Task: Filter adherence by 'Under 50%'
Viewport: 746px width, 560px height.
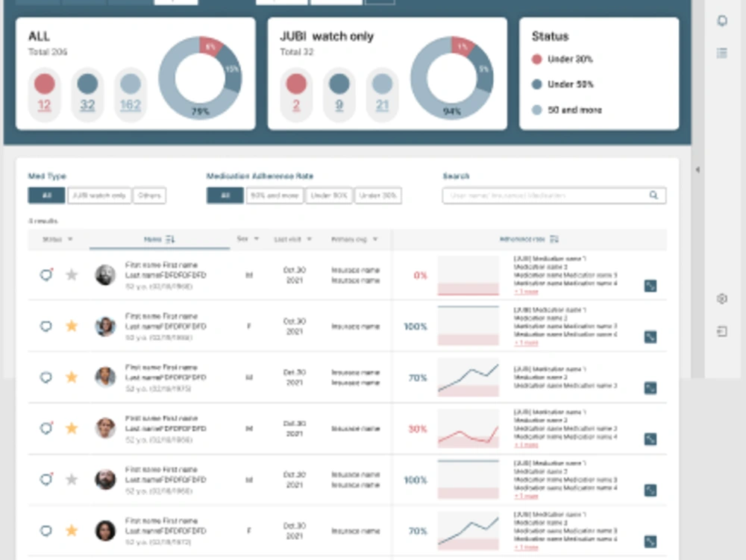Action: (329, 195)
